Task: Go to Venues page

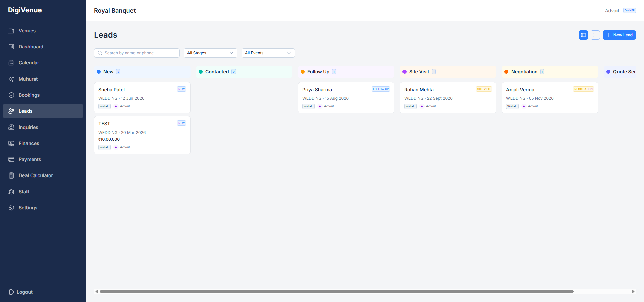Action: pos(43,31)
